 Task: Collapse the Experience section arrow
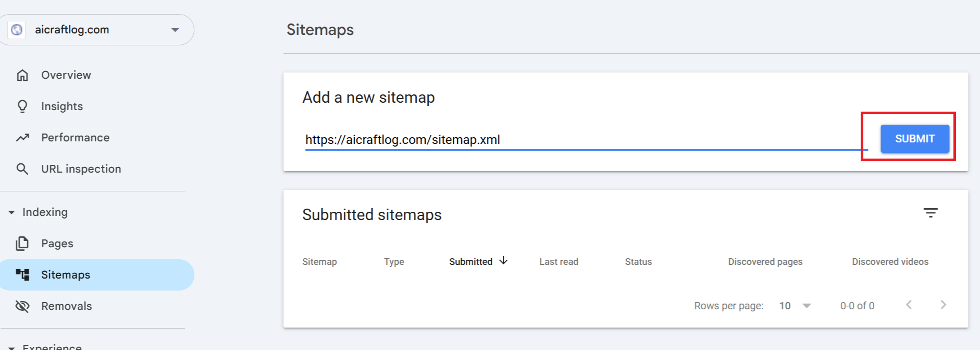[11, 347]
